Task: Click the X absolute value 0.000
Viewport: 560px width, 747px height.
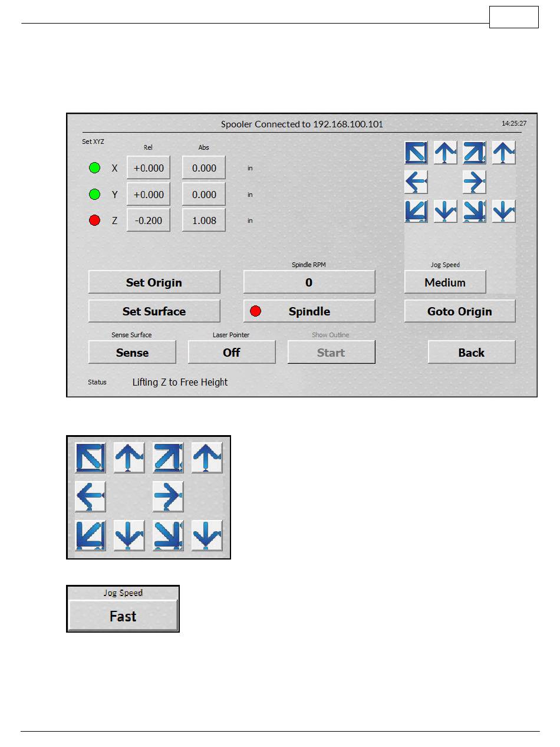Action: (x=204, y=168)
